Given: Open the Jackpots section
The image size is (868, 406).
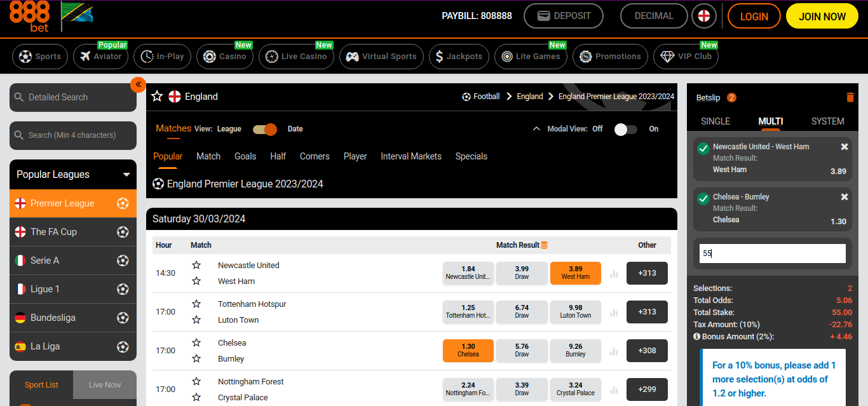Looking at the screenshot, I should [459, 57].
